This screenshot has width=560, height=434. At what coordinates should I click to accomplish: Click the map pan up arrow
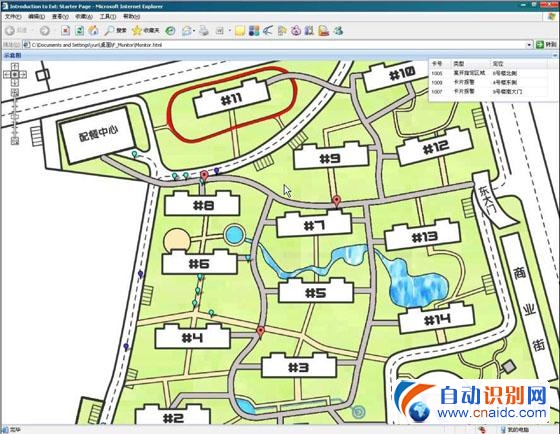point(15,66)
